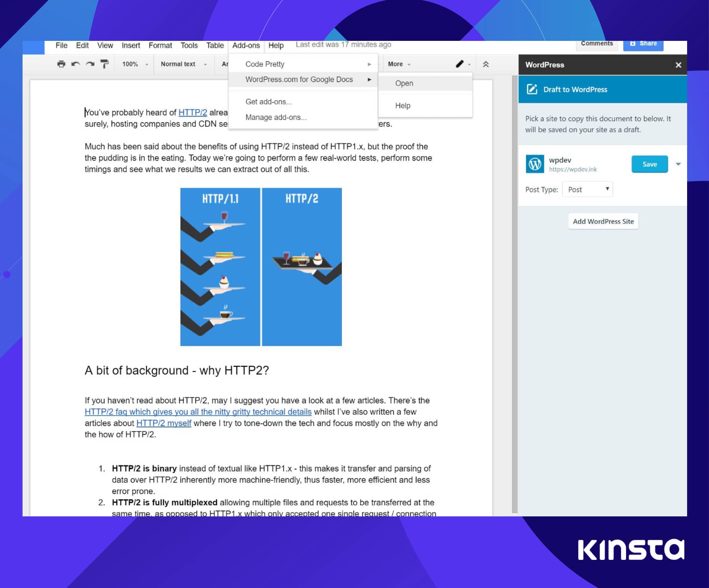The image size is (709, 588).
Task: Collapse toolbar with double-chevron icon
Action: click(x=485, y=64)
